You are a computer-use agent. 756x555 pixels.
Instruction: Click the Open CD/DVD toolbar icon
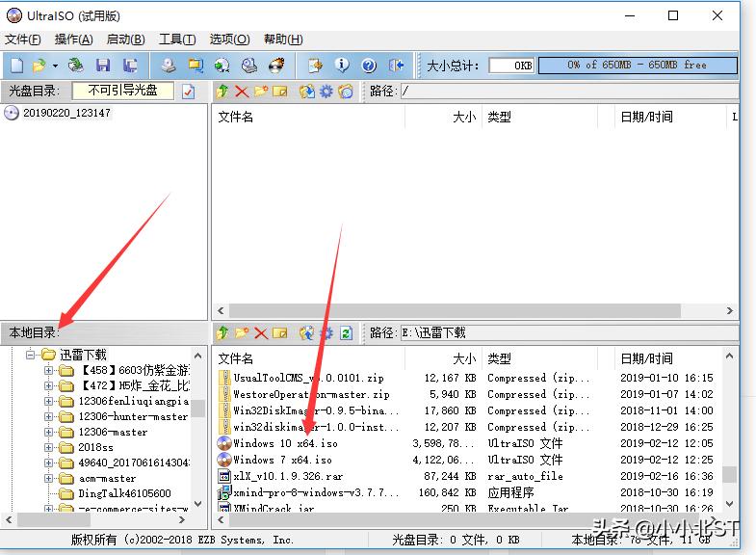[x=76, y=66]
